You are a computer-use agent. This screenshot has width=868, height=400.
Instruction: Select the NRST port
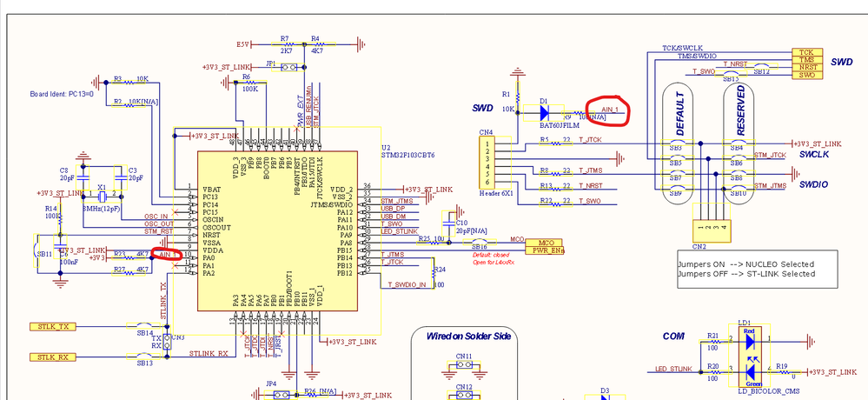point(806,67)
